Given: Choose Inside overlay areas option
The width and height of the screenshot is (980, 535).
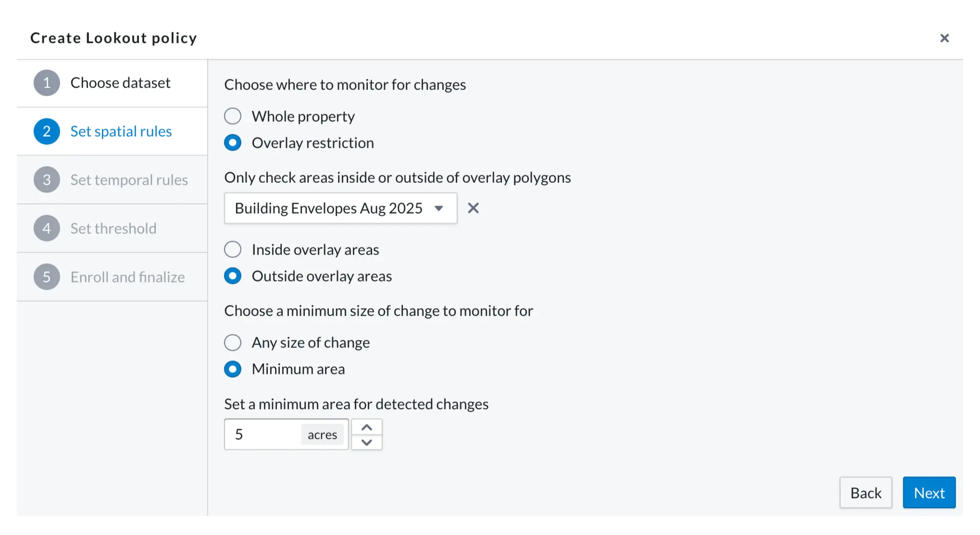Looking at the screenshot, I should point(233,249).
